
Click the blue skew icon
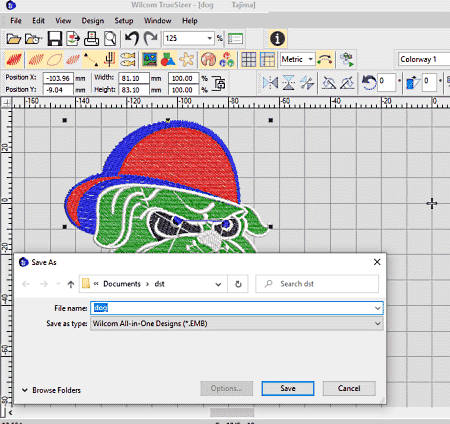pos(413,82)
